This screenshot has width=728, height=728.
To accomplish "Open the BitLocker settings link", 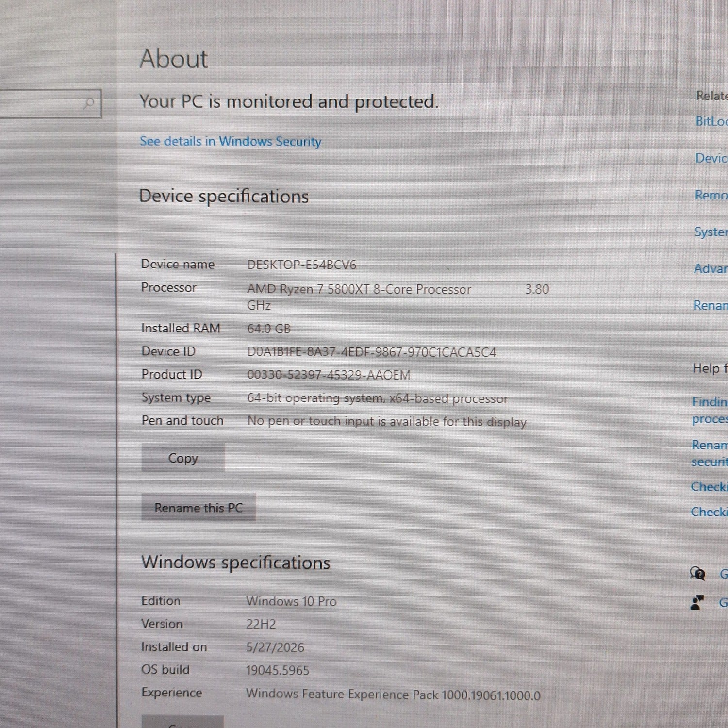I will tap(711, 121).
